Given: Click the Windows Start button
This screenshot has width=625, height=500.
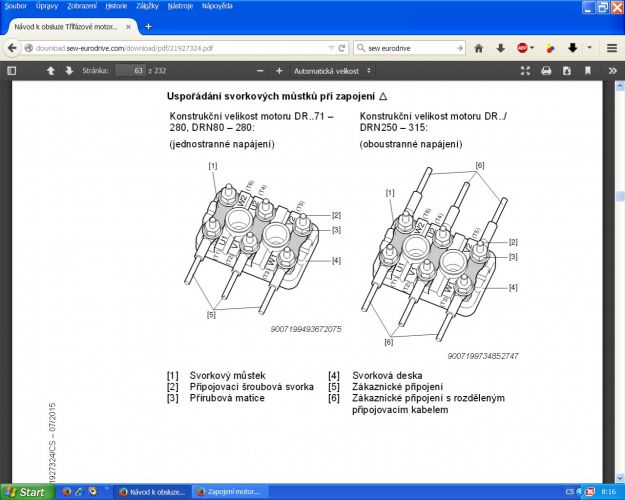Looking at the screenshot, I should coord(26,492).
